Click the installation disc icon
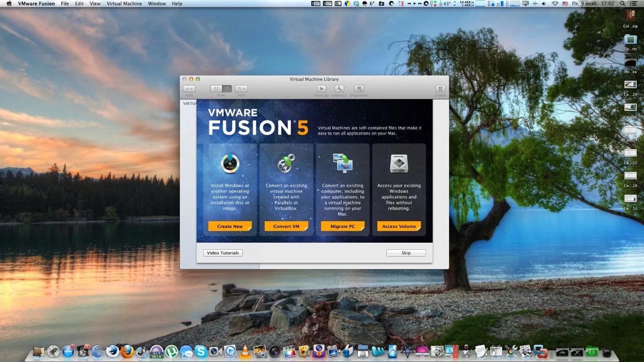 (230, 163)
